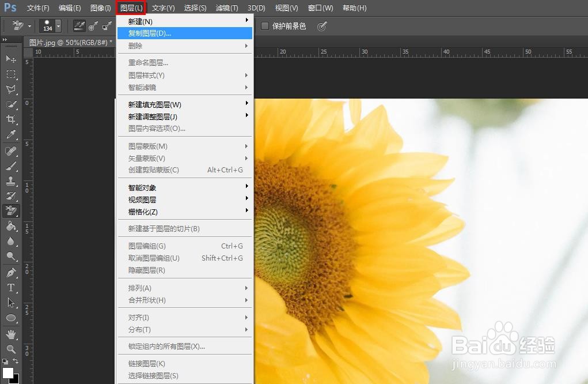Image resolution: width=588 pixels, height=384 pixels.
Task: Select the Quick Selection tool
Action: (11, 104)
